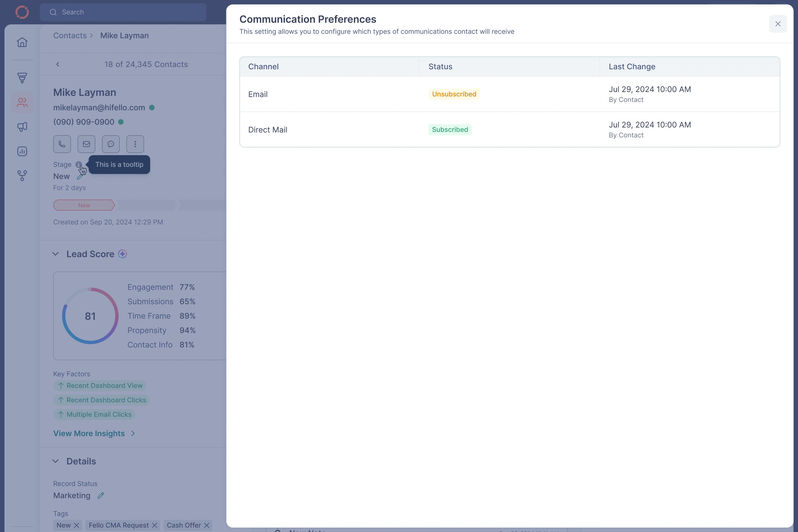
Task: Go to previous contact chevron
Action: [58, 65]
